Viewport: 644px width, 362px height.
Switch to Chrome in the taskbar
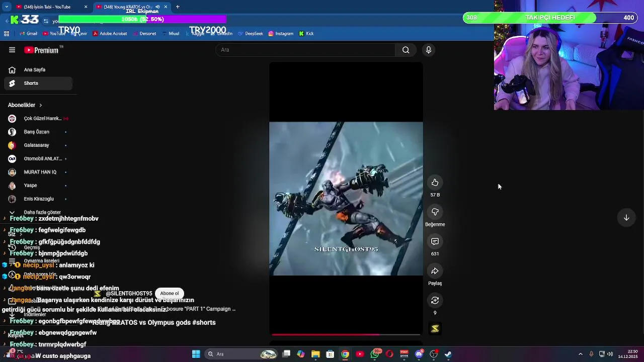(x=345, y=354)
